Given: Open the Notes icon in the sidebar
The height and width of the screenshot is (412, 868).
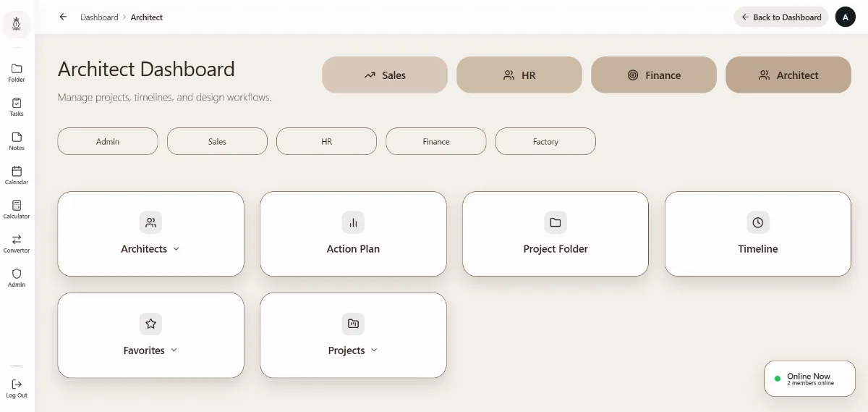Looking at the screenshot, I should tap(17, 137).
